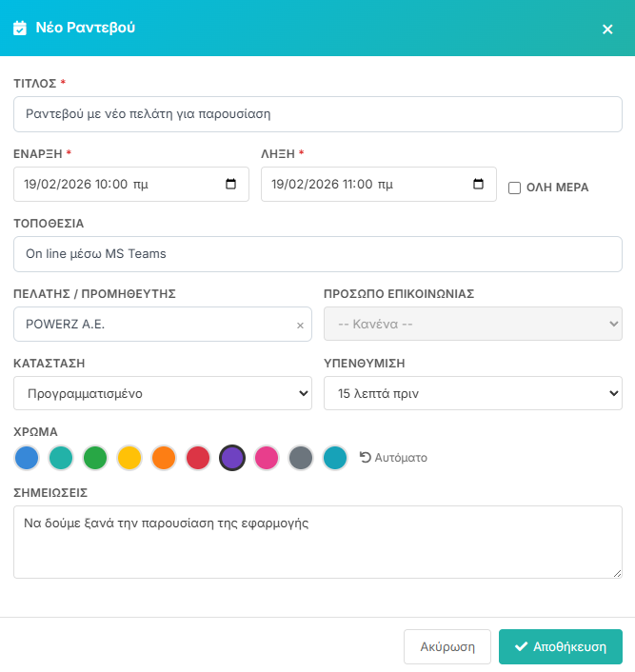635x672 pixels.
Task: Pick the gray color swatch
Action: 301,458
